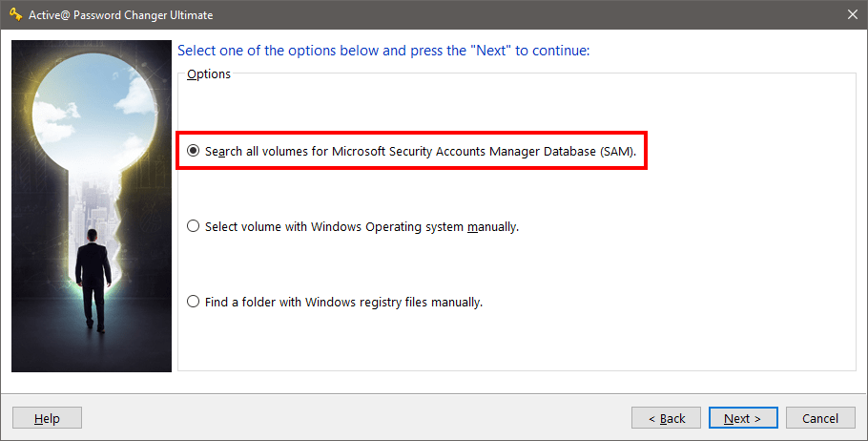
Task: Click the Options group label
Action: (209, 73)
